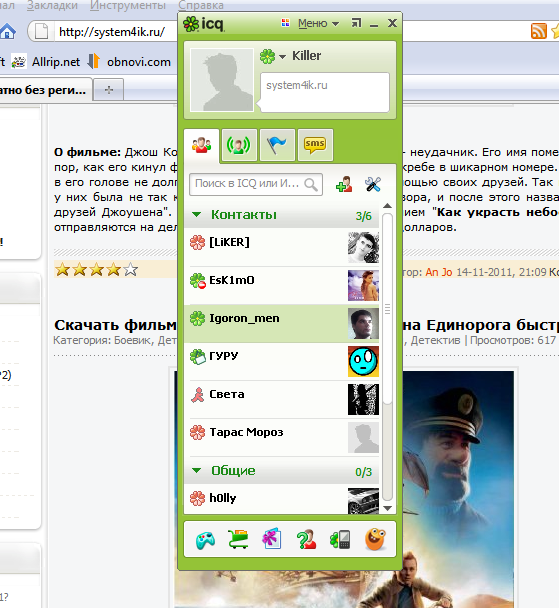
Task: Open ICQ settings wrench icon
Action: 373,184
